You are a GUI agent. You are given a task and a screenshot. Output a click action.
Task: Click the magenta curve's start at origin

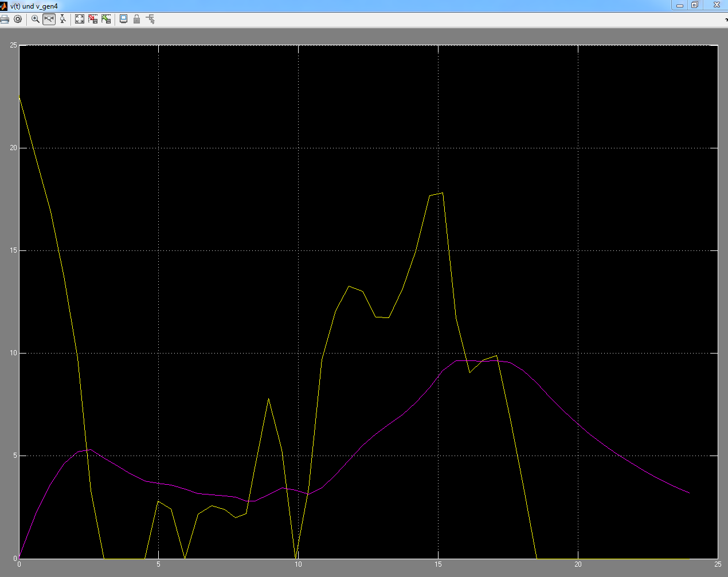tap(20, 556)
